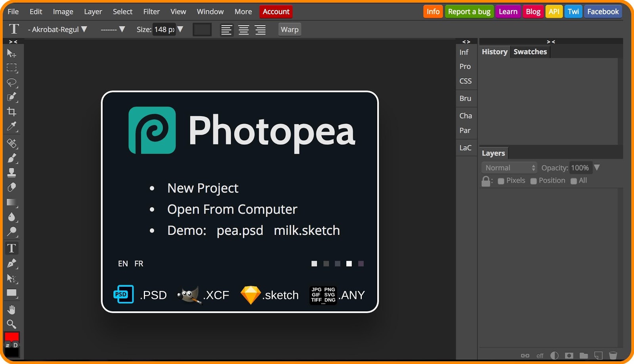Create a new layer

[598, 355]
